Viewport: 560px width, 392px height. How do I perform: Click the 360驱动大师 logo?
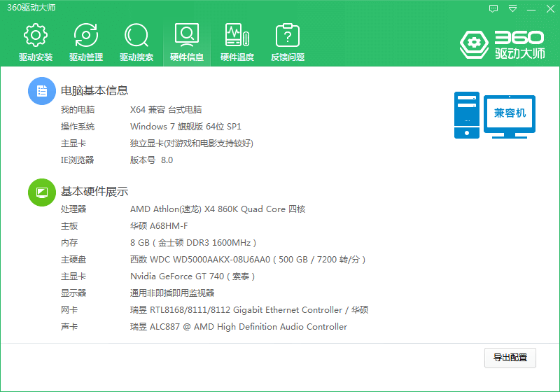[x=503, y=45]
